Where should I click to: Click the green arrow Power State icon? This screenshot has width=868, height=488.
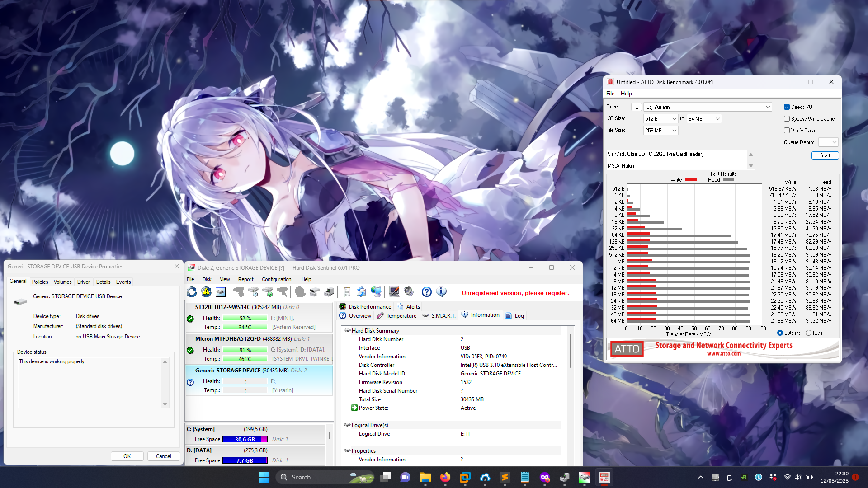354,408
